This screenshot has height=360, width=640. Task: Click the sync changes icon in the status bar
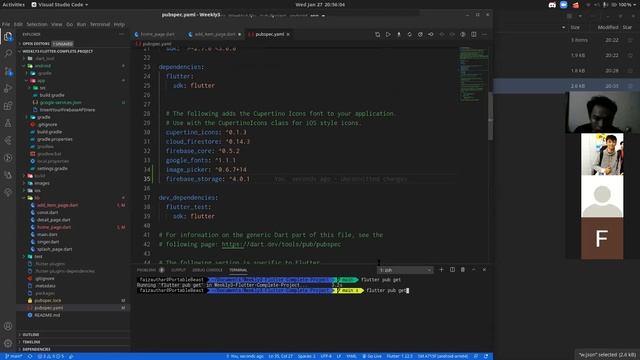coord(30,356)
